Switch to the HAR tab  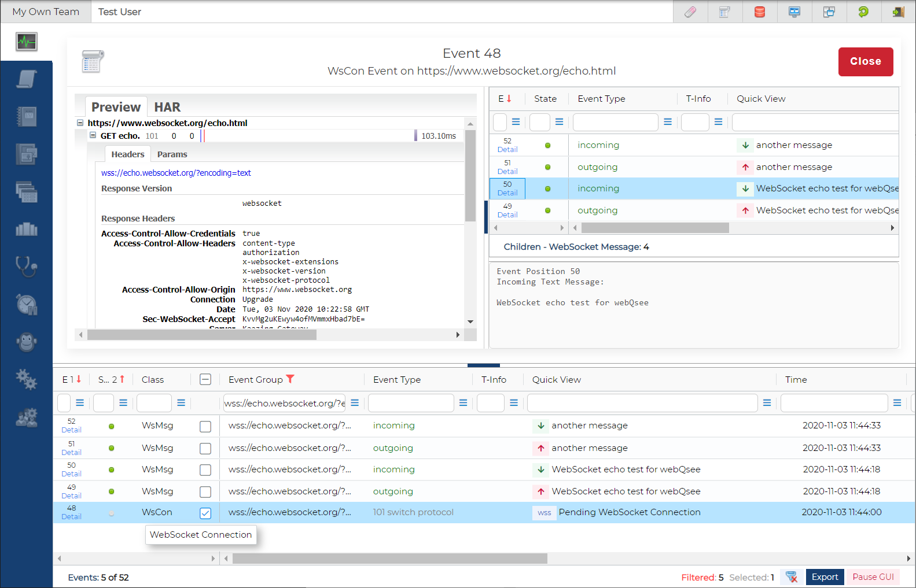167,107
